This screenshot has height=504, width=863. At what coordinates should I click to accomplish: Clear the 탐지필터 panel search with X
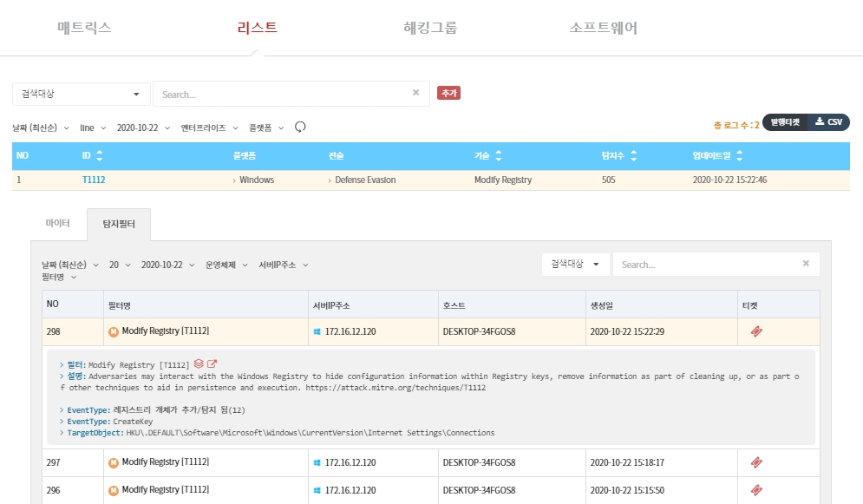[x=806, y=264]
